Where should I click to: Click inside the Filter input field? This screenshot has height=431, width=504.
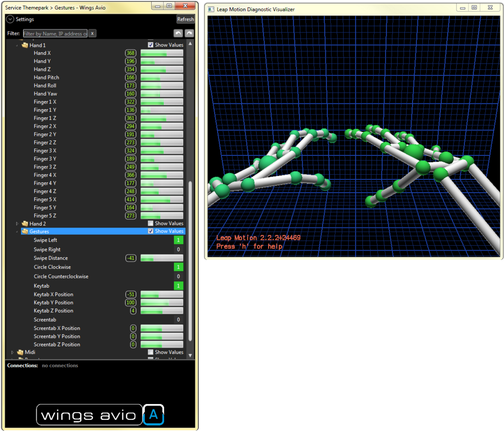tap(55, 33)
